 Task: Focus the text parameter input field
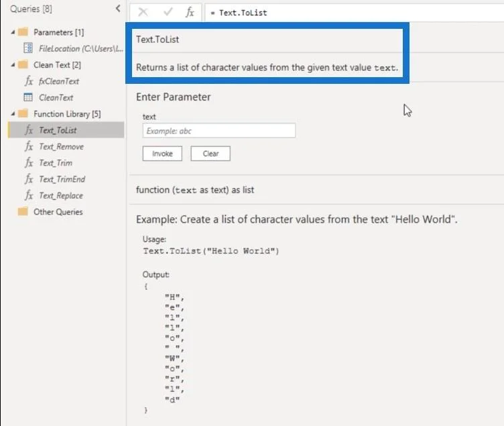click(219, 131)
